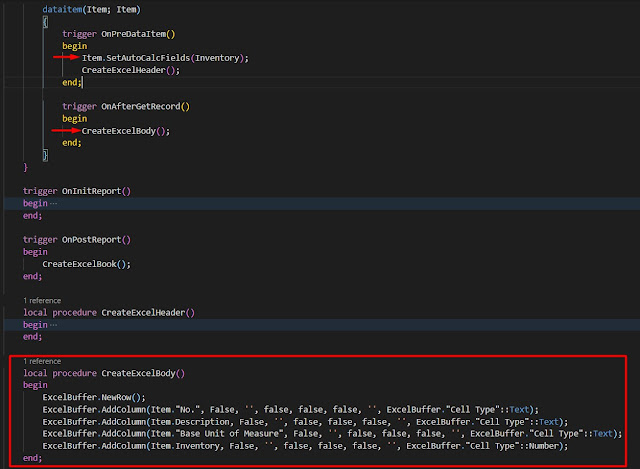Click the dataitem(Item; Item) declaration line
This screenshot has height=469, width=640.
[x=91, y=9]
